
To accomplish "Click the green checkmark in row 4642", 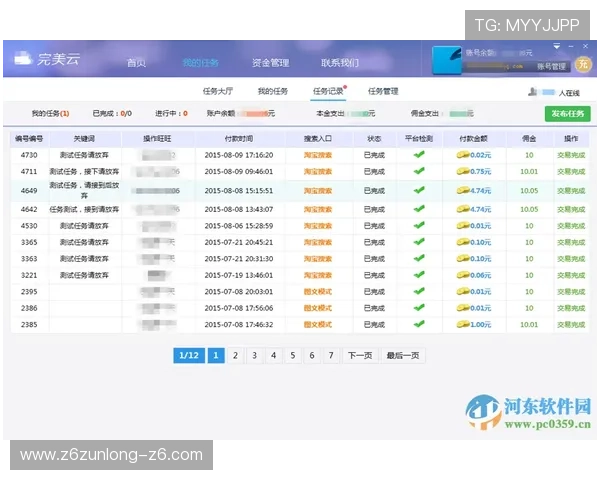I will pyautogui.click(x=419, y=209).
